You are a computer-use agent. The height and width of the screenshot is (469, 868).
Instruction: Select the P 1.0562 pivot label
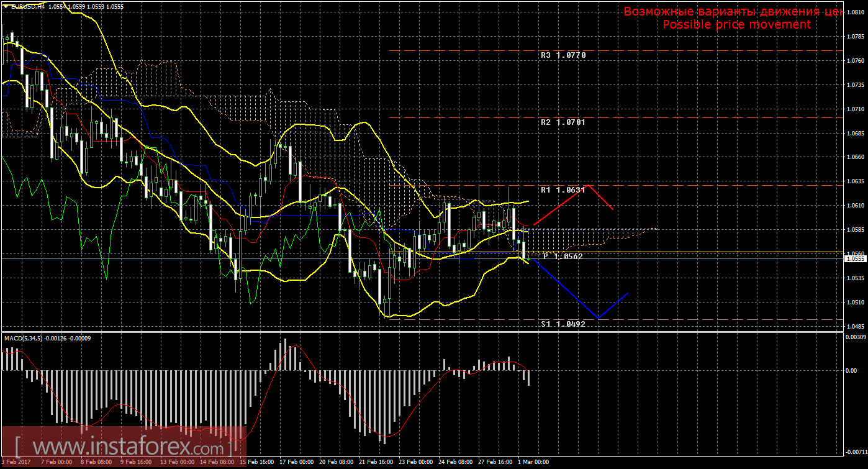click(x=562, y=256)
